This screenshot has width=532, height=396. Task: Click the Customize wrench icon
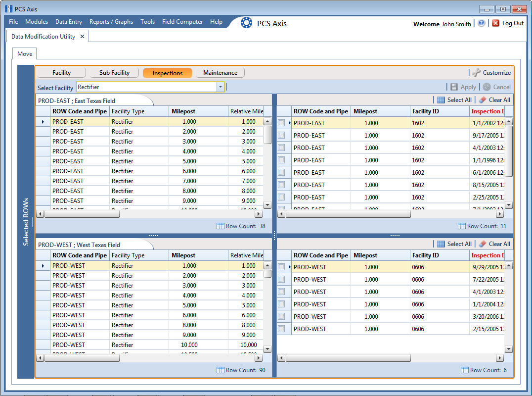point(476,72)
